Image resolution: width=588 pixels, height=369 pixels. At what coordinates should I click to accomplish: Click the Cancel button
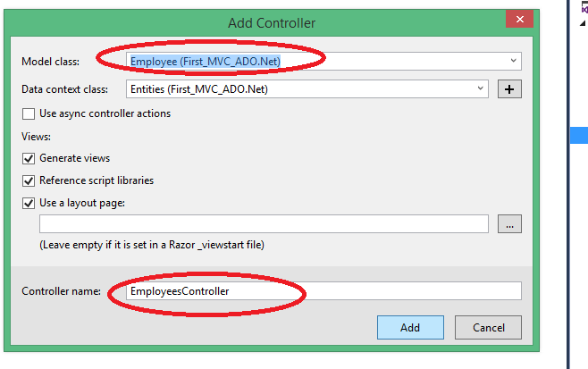click(x=488, y=327)
